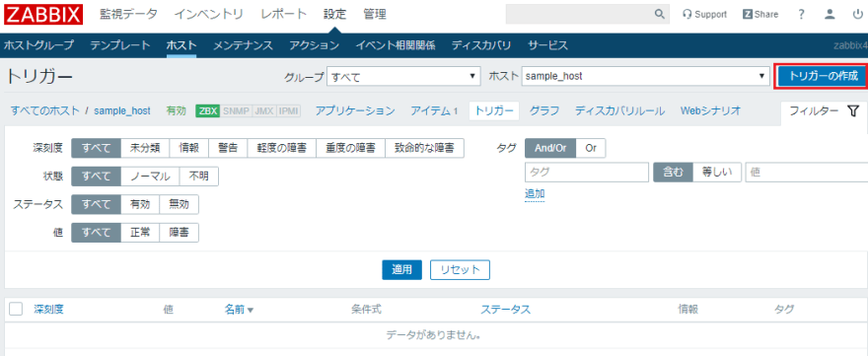Click the 追加 tag link
The height and width of the screenshot is (356, 868).
pos(535,194)
